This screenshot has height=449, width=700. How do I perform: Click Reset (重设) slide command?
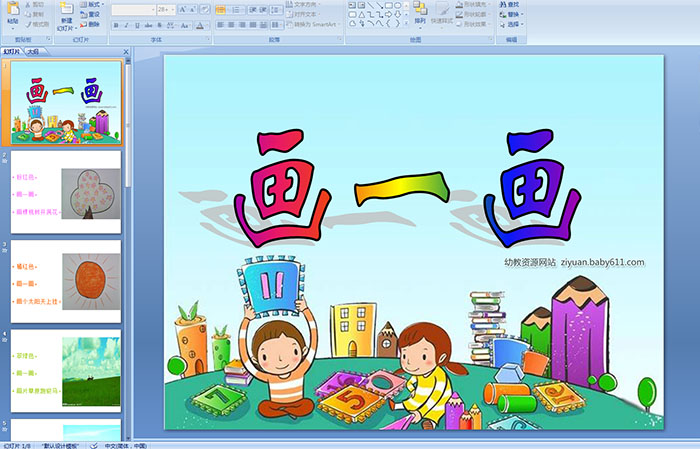pos(90,14)
